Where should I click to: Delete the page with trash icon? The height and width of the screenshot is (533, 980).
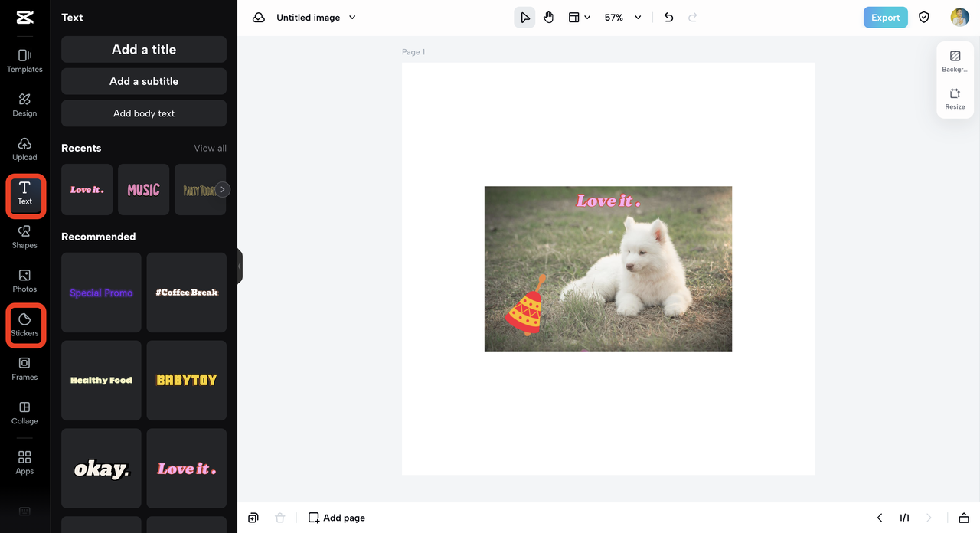[279, 518]
